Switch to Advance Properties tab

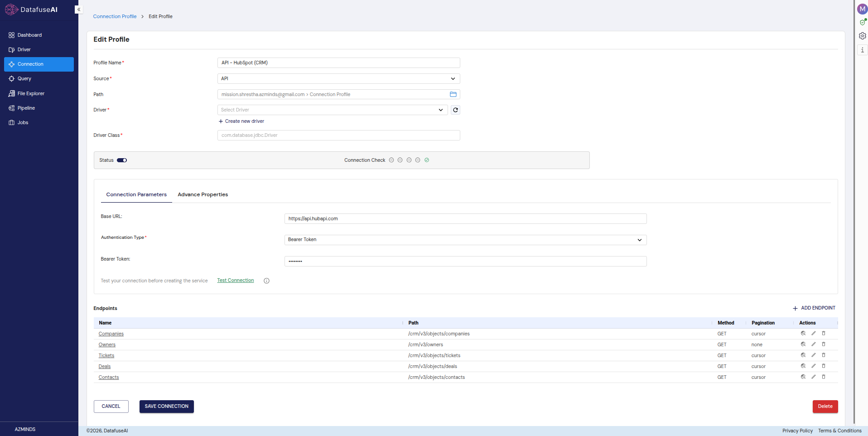point(203,195)
